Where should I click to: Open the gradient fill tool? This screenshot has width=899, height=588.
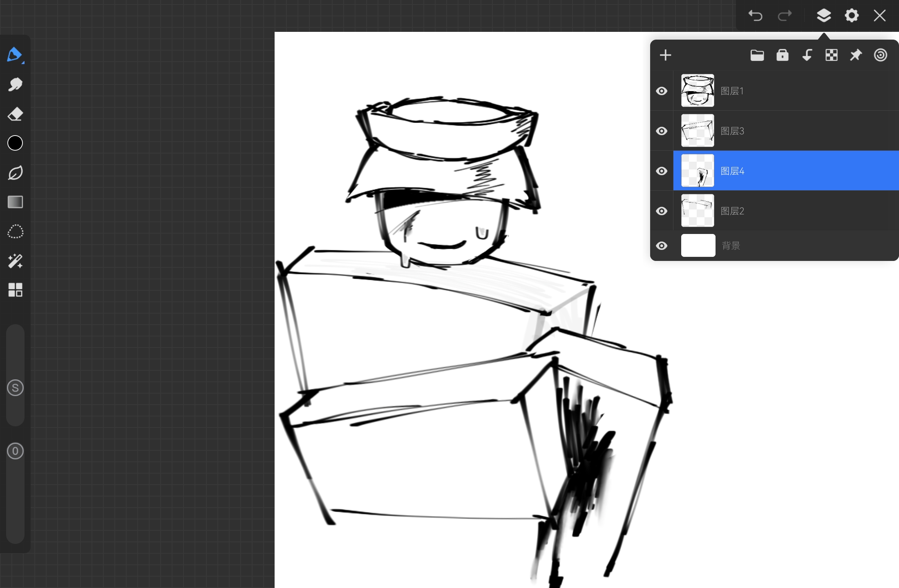pyautogui.click(x=15, y=202)
